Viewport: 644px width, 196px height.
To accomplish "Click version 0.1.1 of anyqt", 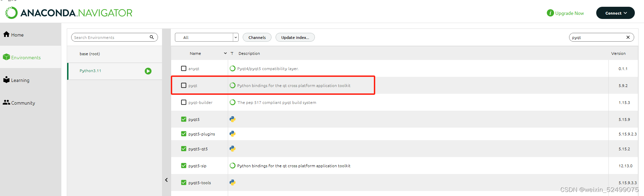I will [x=623, y=69].
